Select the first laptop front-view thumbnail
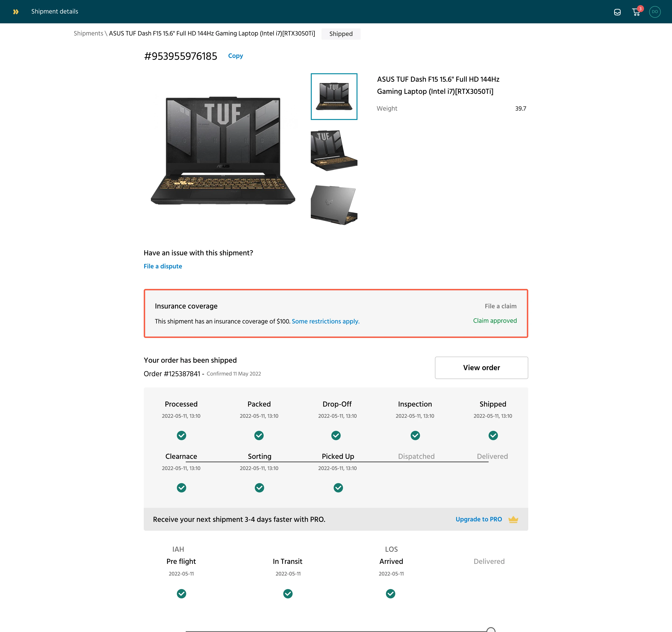 [x=334, y=97]
